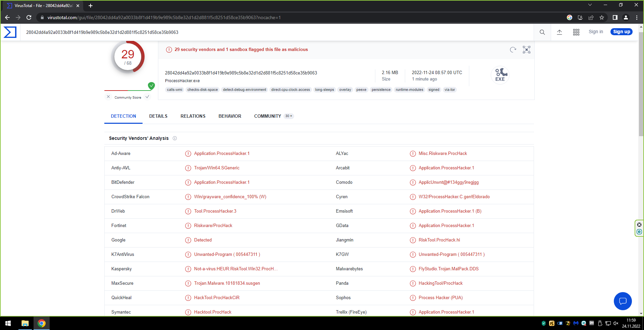Click the file hash search field
Viewport: 644px width, 330px height.
(x=277, y=32)
